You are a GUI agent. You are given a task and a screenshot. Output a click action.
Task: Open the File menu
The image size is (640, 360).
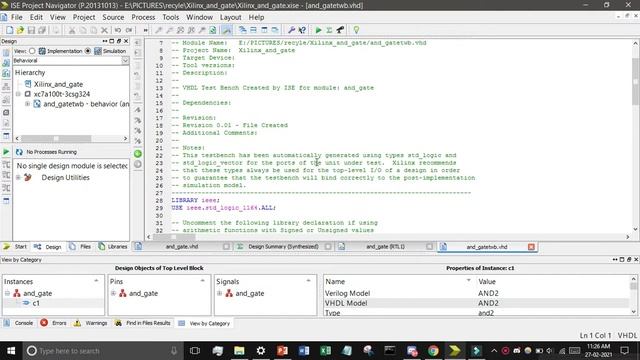(17, 17)
